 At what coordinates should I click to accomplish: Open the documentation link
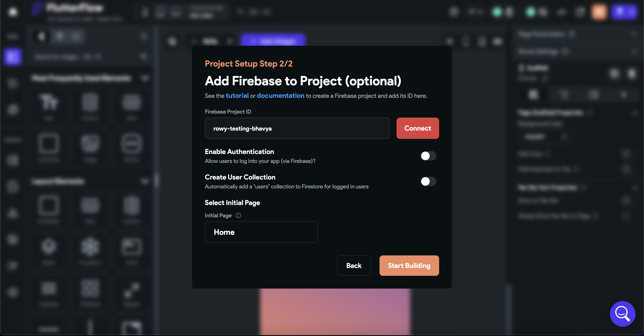click(280, 96)
